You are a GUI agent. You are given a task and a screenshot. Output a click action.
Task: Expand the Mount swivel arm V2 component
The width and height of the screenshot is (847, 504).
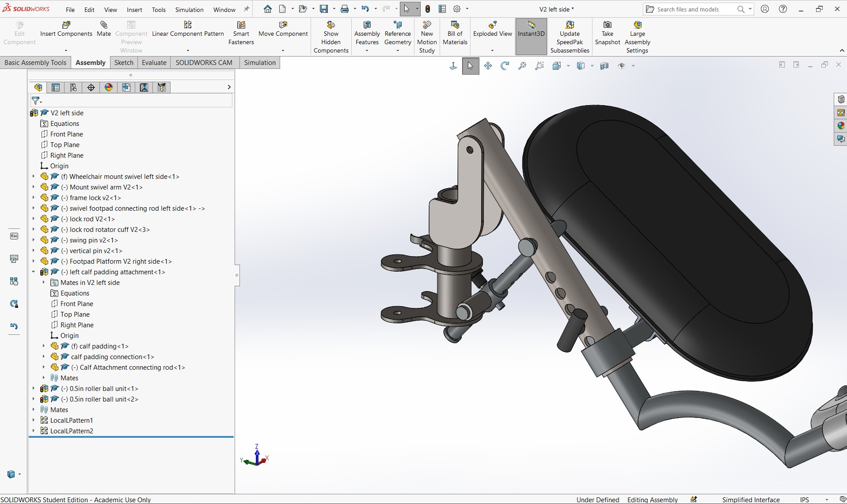click(x=34, y=187)
